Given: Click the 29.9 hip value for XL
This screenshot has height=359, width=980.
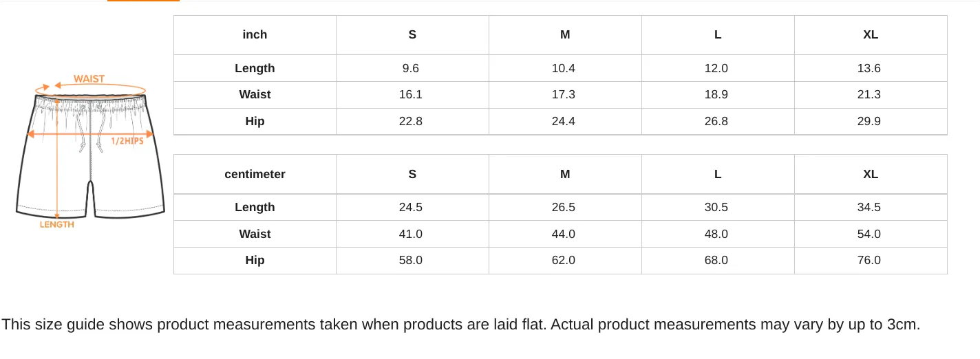Looking at the screenshot, I should point(869,122).
